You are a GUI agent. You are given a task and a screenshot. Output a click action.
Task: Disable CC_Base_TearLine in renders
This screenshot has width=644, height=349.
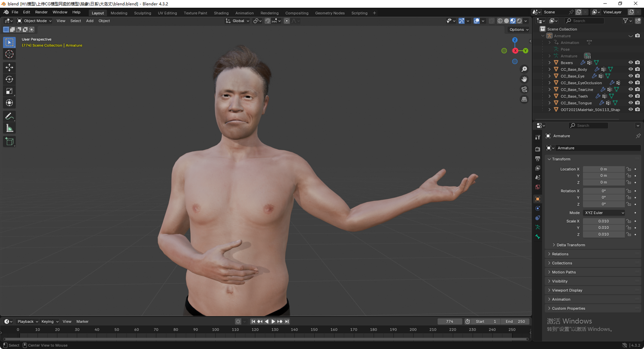click(x=638, y=89)
